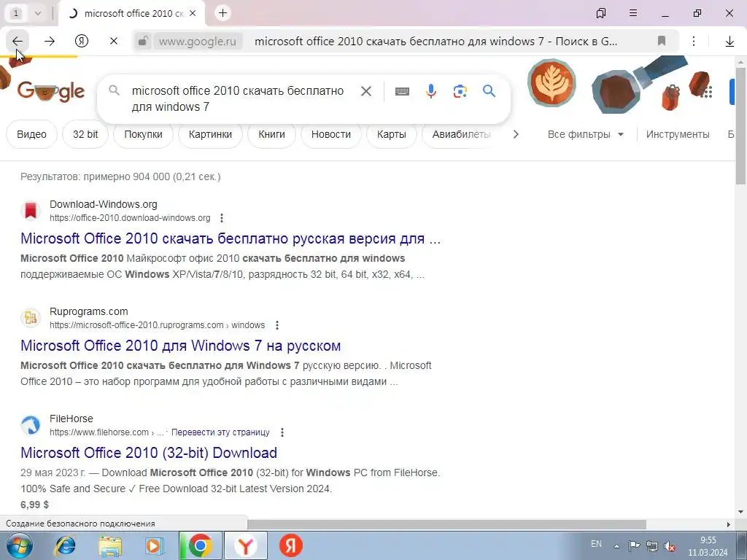Open the red Яндекс taskbar icon

[291, 545]
